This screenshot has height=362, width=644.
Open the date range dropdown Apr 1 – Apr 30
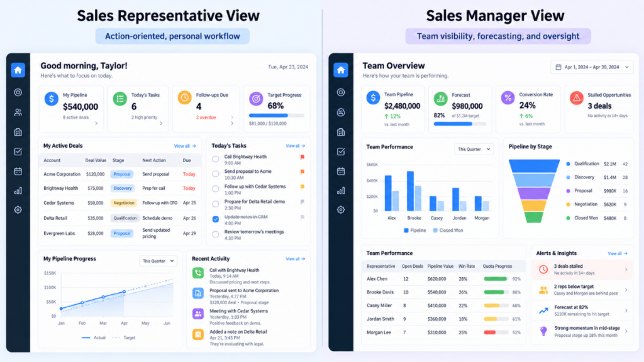click(x=592, y=67)
